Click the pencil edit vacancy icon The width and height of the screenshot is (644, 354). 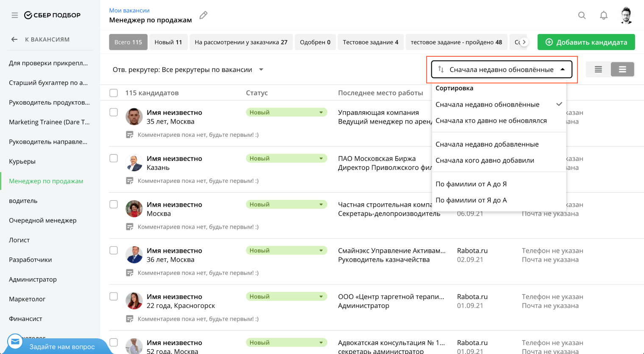point(203,15)
